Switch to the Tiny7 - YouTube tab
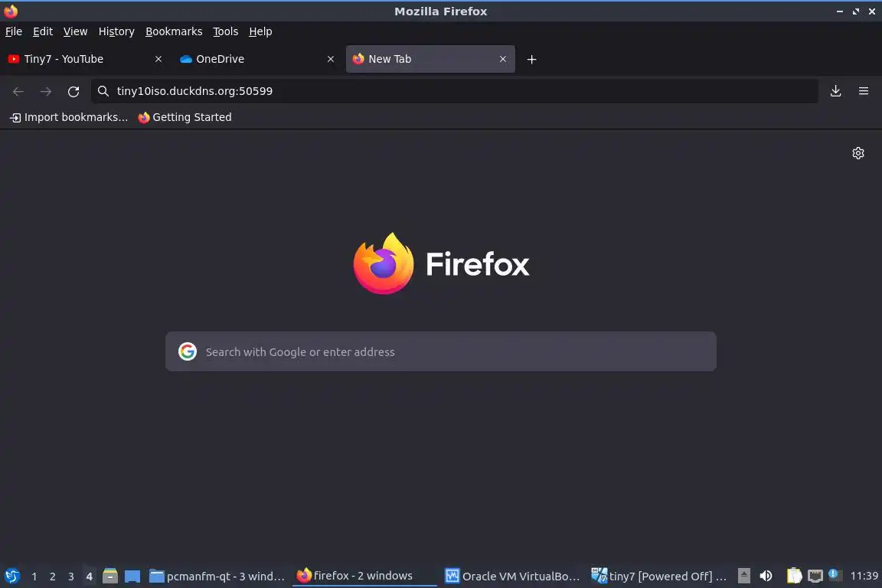Screen dimensions: 882x588 [86, 59]
